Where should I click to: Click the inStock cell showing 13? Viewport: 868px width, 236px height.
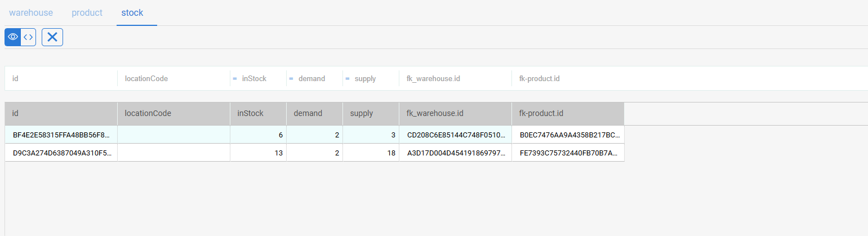pos(259,153)
